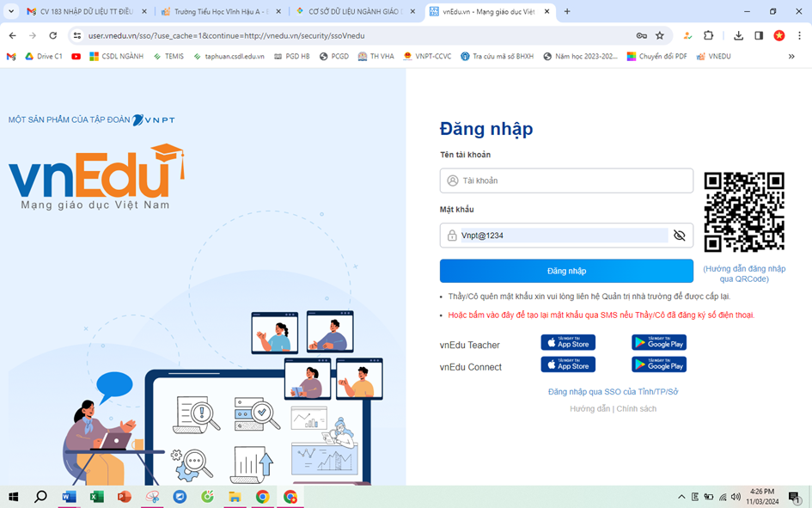Go back to the previous page
The height and width of the screenshot is (508, 812).
(12, 35)
